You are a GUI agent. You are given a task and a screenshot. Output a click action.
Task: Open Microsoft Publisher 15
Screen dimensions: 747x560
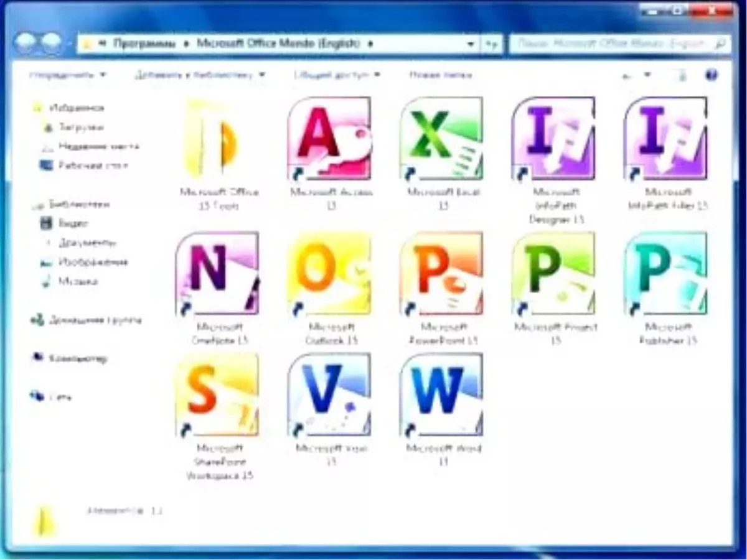coord(666,273)
